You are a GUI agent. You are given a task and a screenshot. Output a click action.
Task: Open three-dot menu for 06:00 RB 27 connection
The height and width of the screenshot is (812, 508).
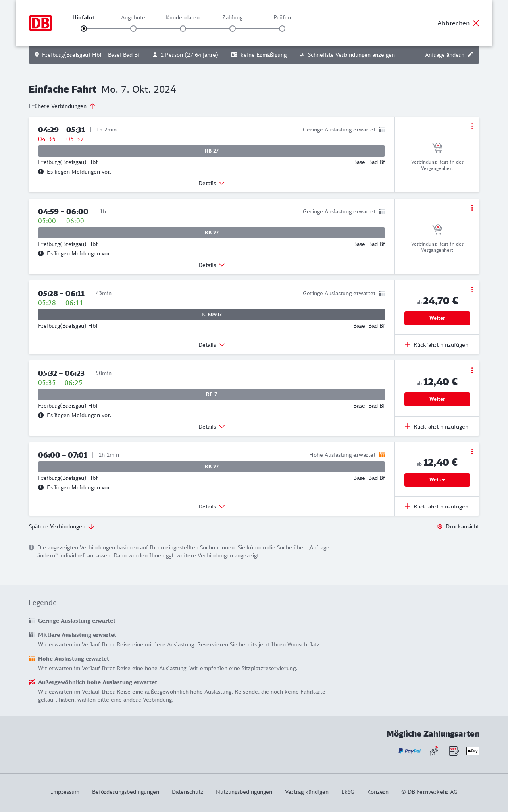472,451
